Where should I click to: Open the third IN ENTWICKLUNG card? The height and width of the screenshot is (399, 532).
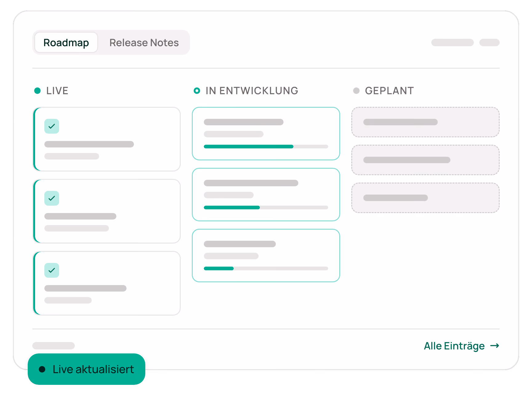tap(266, 256)
